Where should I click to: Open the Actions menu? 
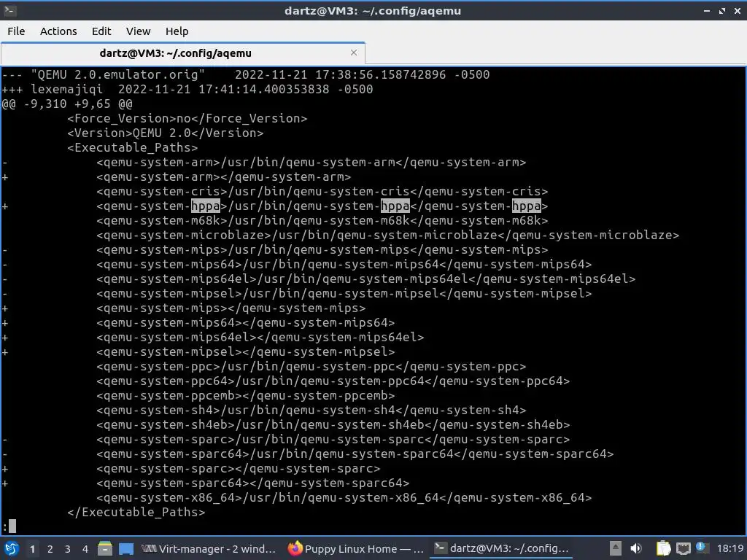pyautogui.click(x=58, y=31)
